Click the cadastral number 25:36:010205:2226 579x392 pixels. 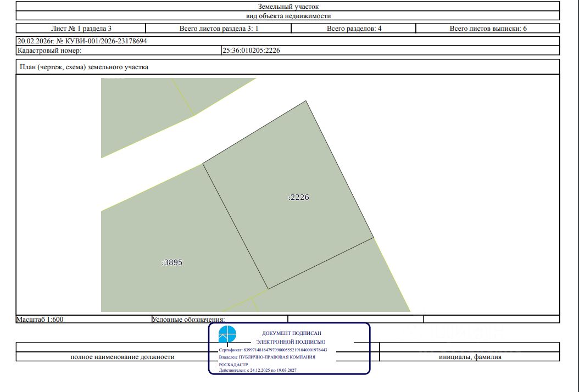point(251,51)
